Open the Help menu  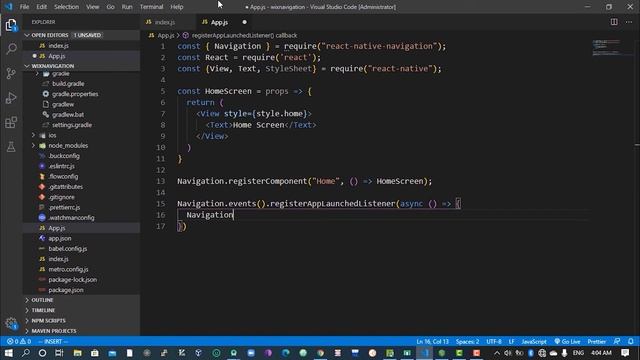177,7
